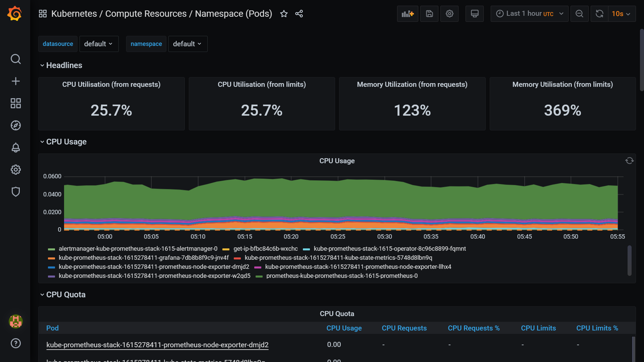Click the prometheus-0 green legend color swatch

259,277
